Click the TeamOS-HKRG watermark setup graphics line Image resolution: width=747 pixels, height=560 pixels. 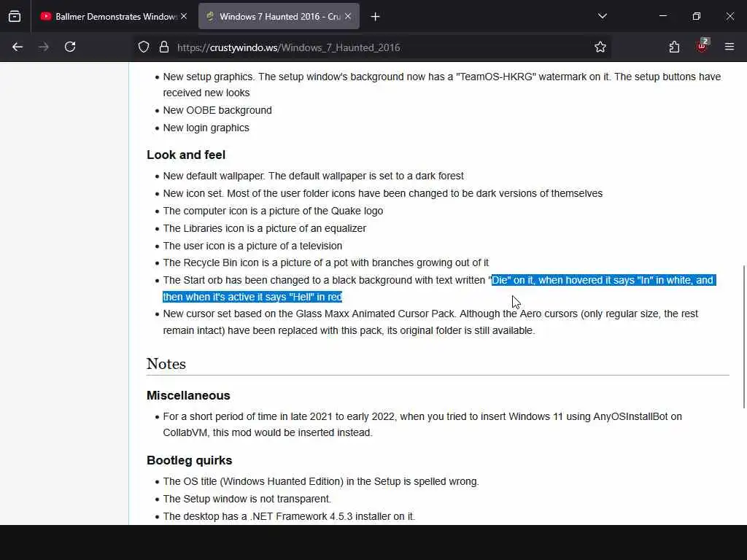pos(441,85)
